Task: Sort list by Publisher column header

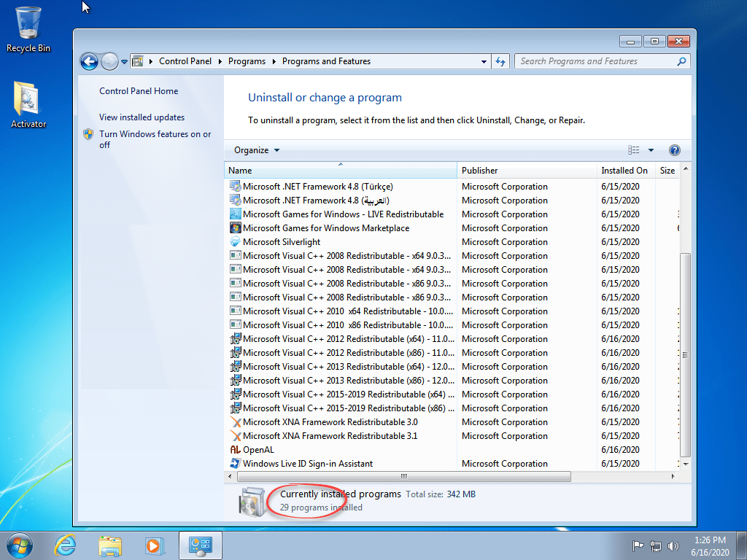Action: 527,171
